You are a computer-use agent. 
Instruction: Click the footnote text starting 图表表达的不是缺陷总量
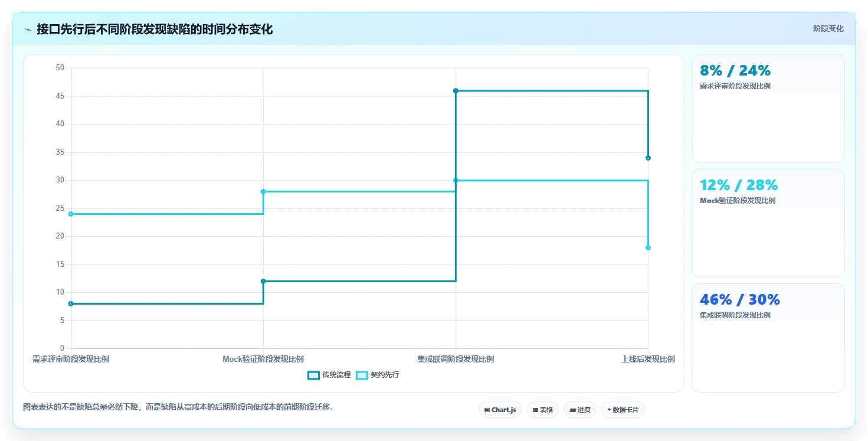178,407
